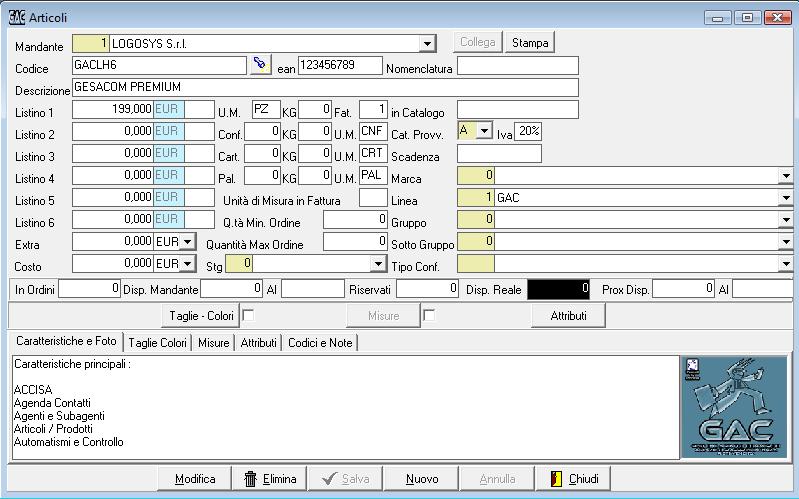Viewport: 799px width, 499px height.
Task: Click the Modifica button
Action: (x=195, y=479)
